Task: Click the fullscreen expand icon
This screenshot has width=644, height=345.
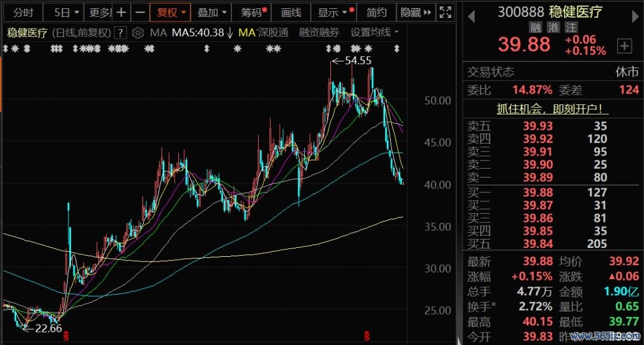Action: coord(445,13)
